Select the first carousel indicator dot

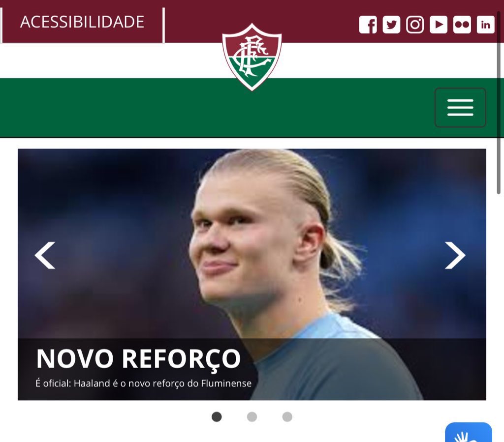click(217, 416)
